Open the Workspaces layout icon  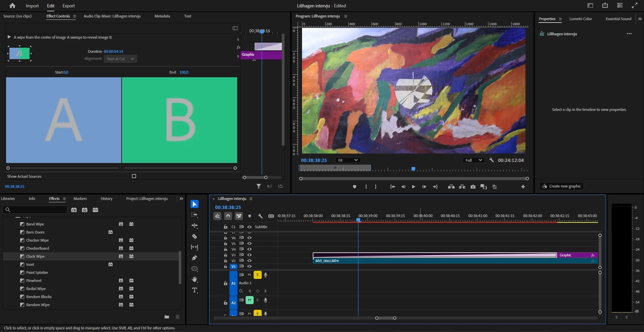coord(590,6)
